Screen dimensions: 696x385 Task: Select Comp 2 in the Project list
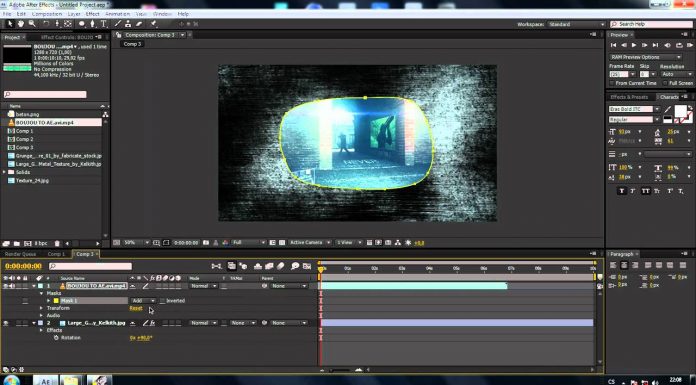[24, 139]
